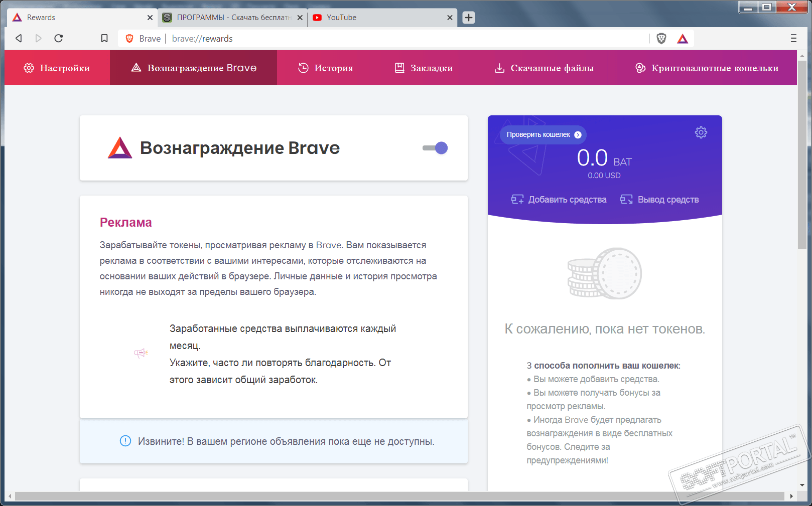Image resolution: width=812 pixels, height=506 pixels.
Task: Close the YouTube tab
Action: tap(450, 18)
